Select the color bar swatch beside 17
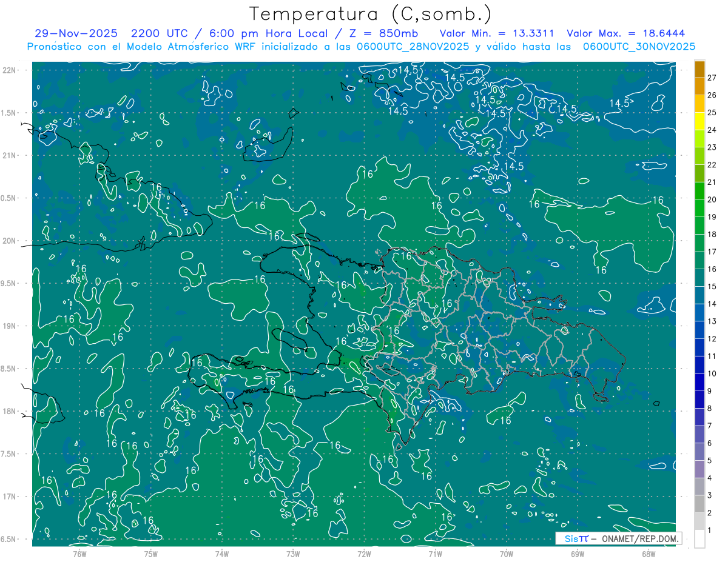Viewport: 728px width, 562px height. coord(699,243)
